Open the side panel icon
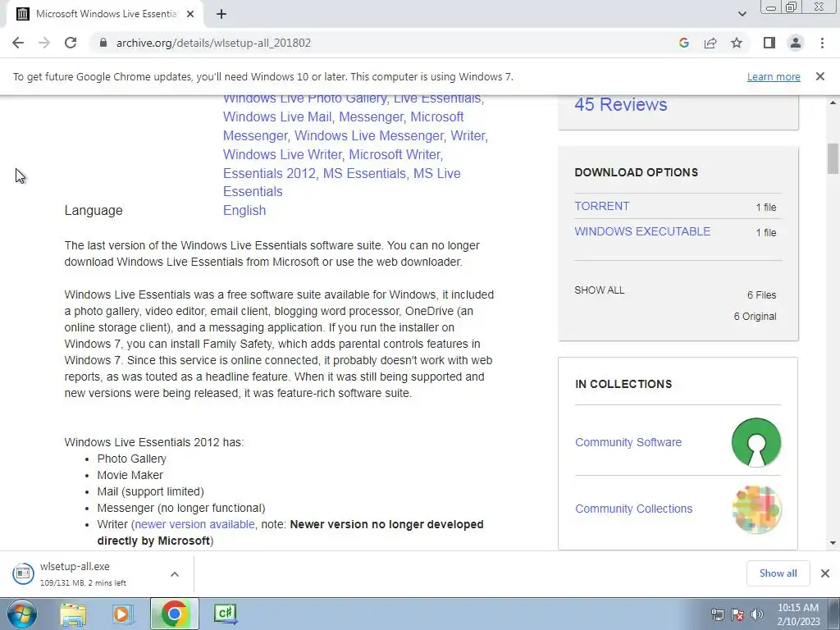 point(769,43)
